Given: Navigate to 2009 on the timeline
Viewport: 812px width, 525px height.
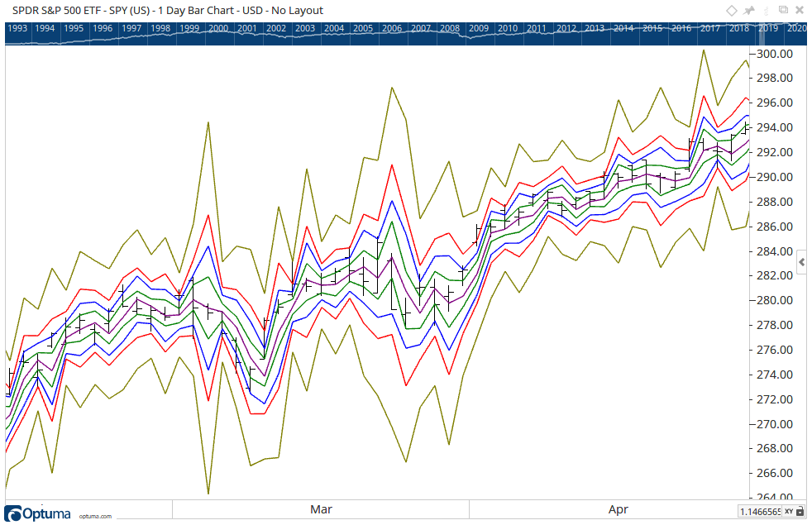Looking at the screenshot, I should pos(479,28).
